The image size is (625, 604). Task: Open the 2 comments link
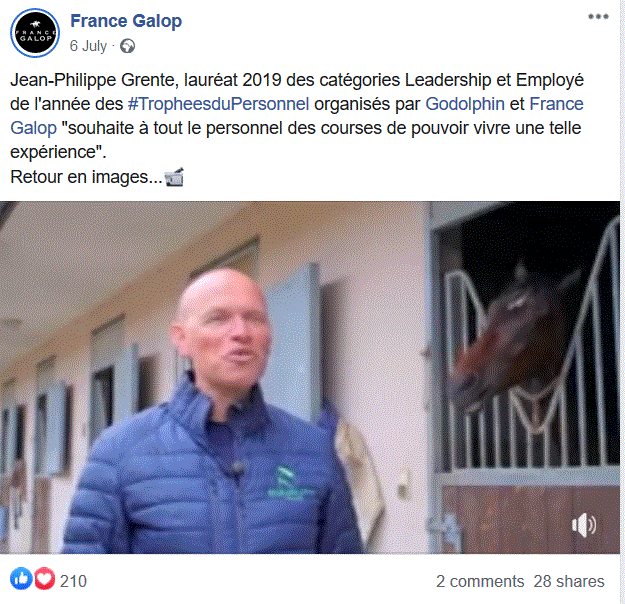click(x=480, y=581)
